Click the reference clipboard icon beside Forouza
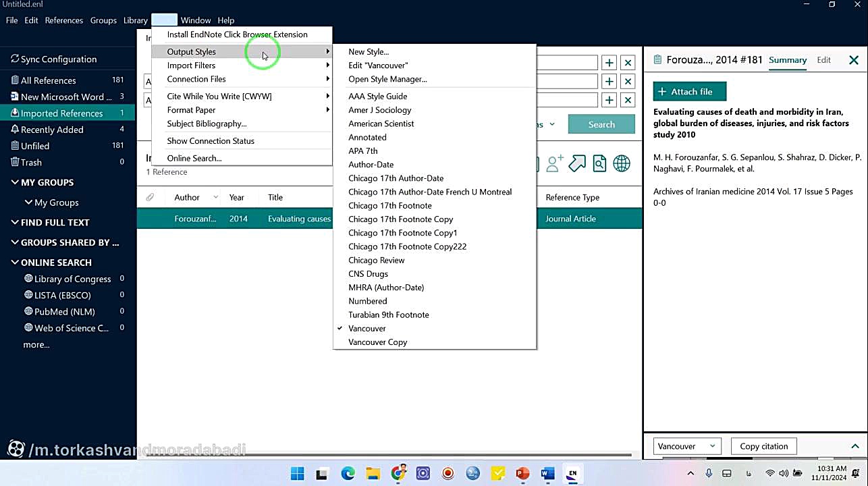The height and width of the screenshot is (486, 868). click(x=657, y=60)
